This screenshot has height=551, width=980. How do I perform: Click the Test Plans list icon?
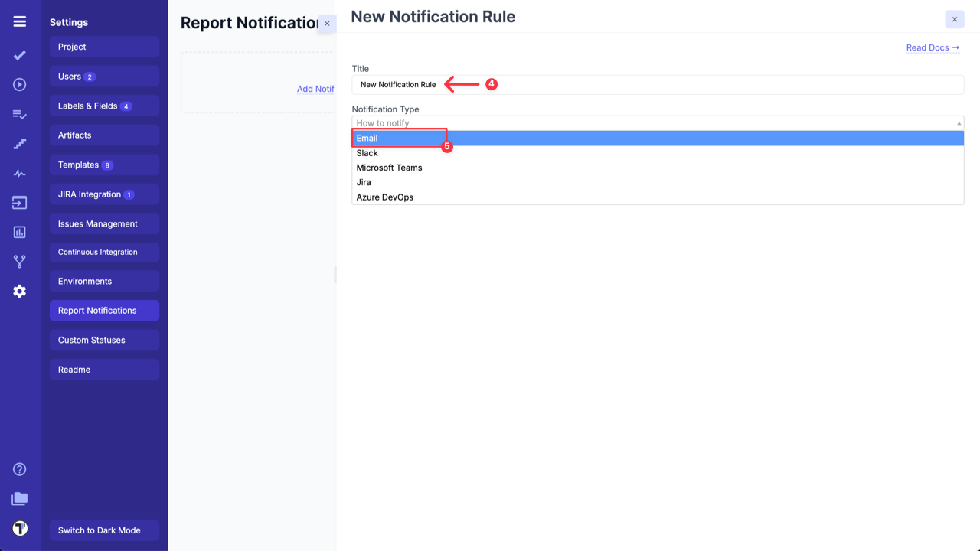click(19, 113)
